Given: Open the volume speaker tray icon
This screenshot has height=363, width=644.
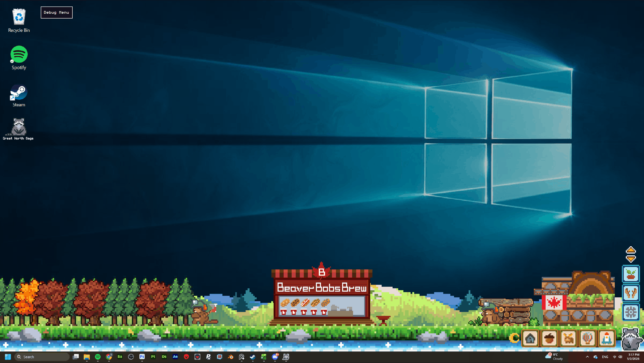Looking at the screenshot, I should click(x=620, y=357).
